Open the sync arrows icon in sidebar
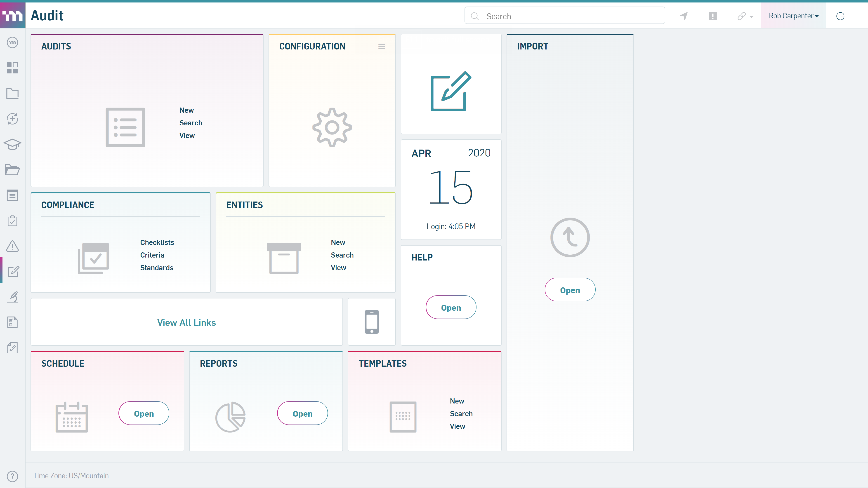The height and width of the screenshot is (488, 868). pos(12,119)
